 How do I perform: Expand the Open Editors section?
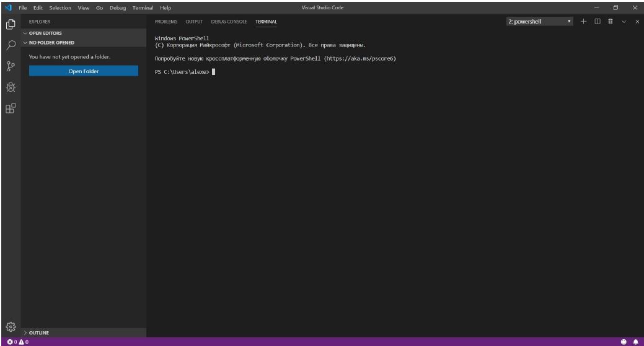(43, 33)
